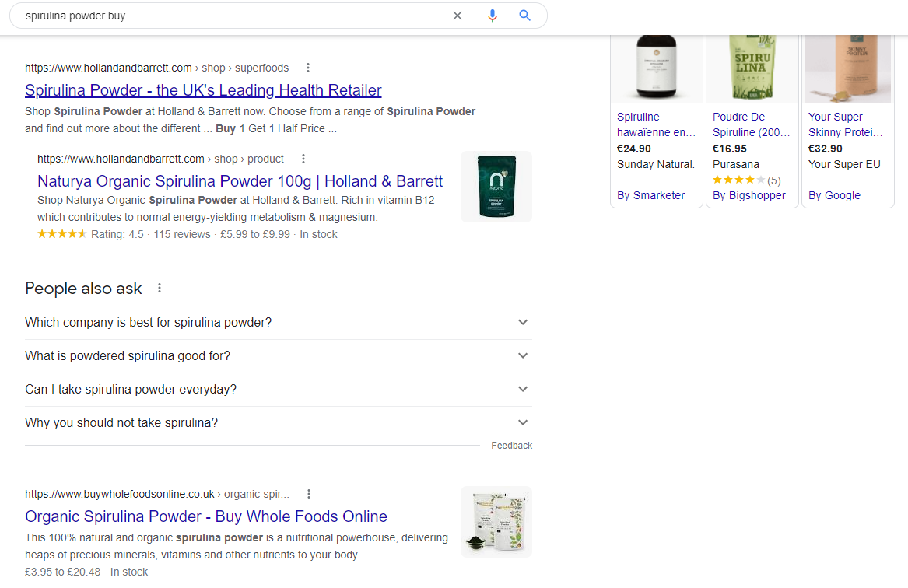Image resolution: width=908 pixels, height=588 pixels.
Task: Submit search using magnifying glass icon
Action: pyautogui.click(x=524, y=16)
